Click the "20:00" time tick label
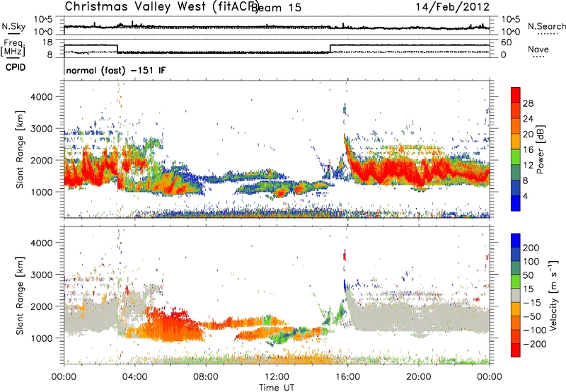Screen dimensions: 566x392 pos(419,377)
